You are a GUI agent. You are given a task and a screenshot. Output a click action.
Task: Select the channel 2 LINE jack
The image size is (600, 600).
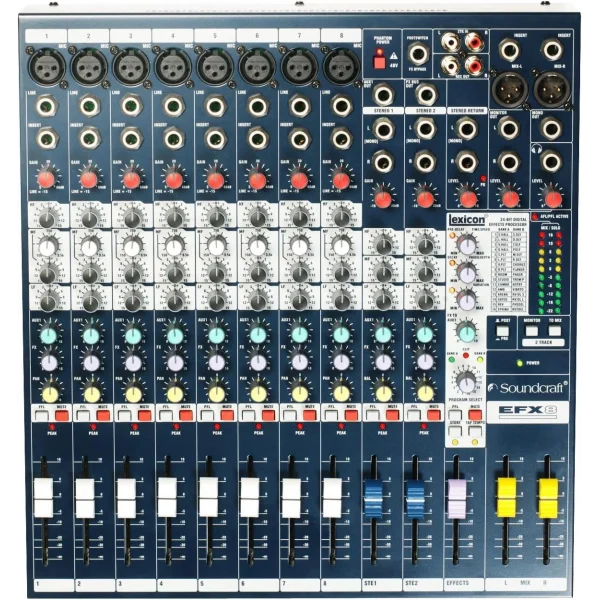pyautogui.click(x=89, y=106)
